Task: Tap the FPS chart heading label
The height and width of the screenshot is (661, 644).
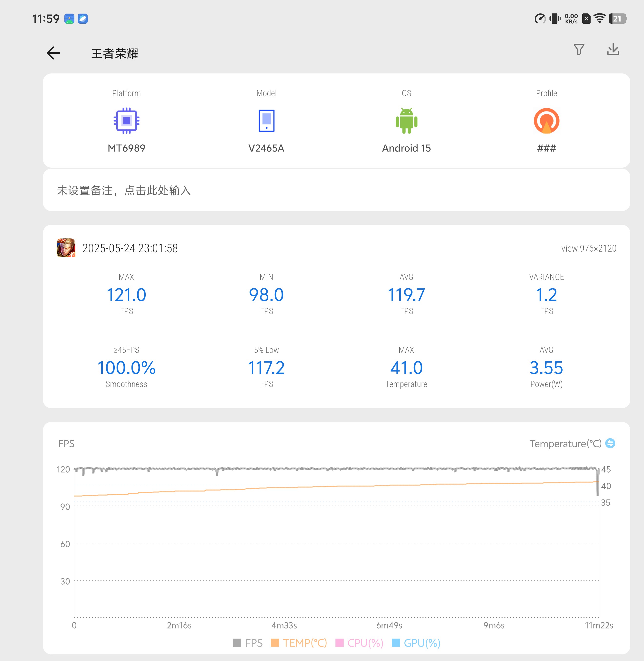Action: point(66,444)
